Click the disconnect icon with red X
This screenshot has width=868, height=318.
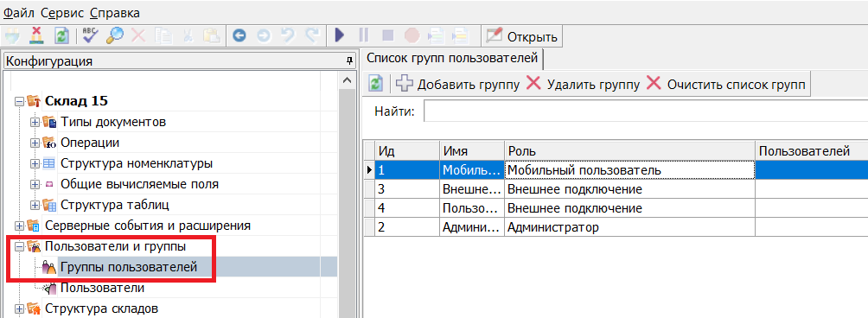pos(36,36)
